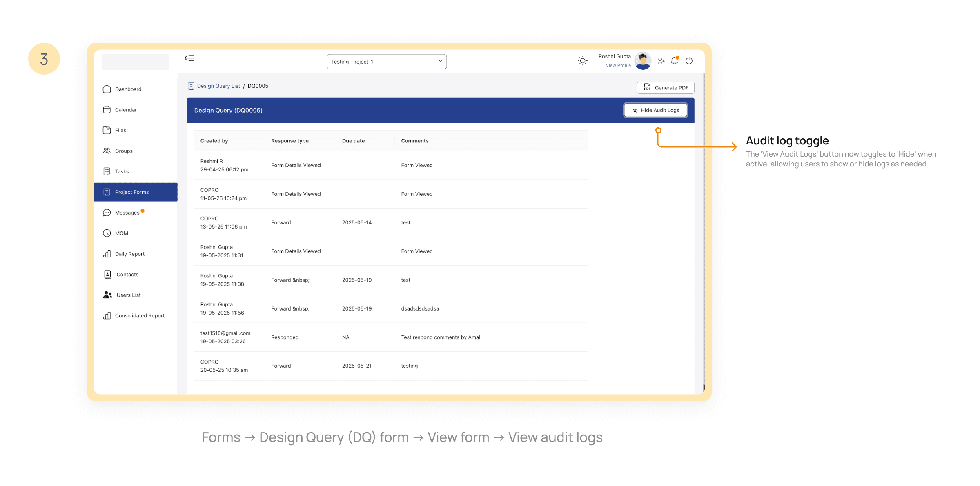Click the Files folder icon in the sidebar
Image resolution: width=980 pixels, height=486 pixels.
pyautogui.click(x=107, y=131)
